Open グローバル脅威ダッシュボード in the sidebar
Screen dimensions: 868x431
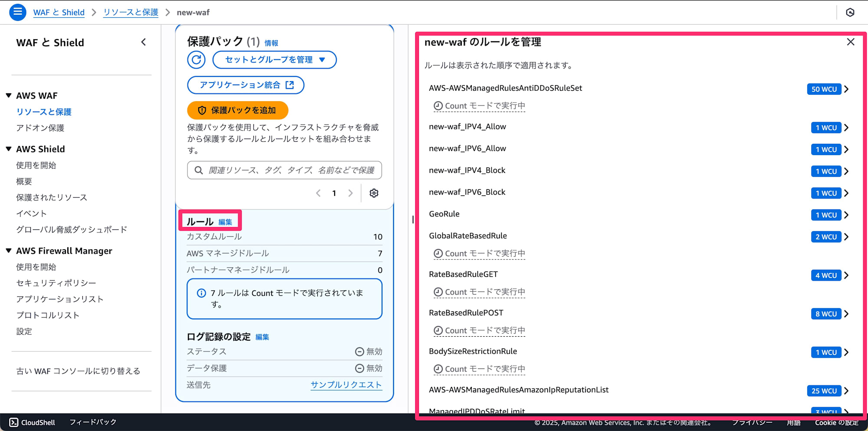click(72, 230)
